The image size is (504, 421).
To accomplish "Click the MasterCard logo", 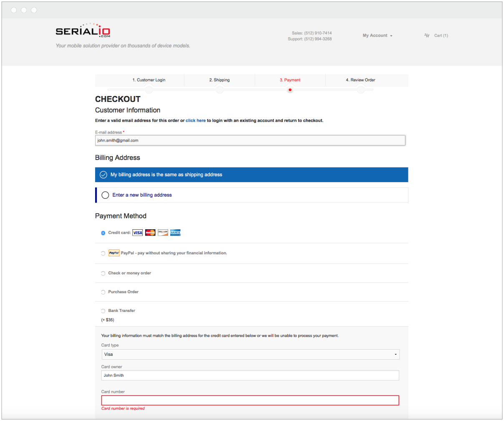I will (150, 233).
